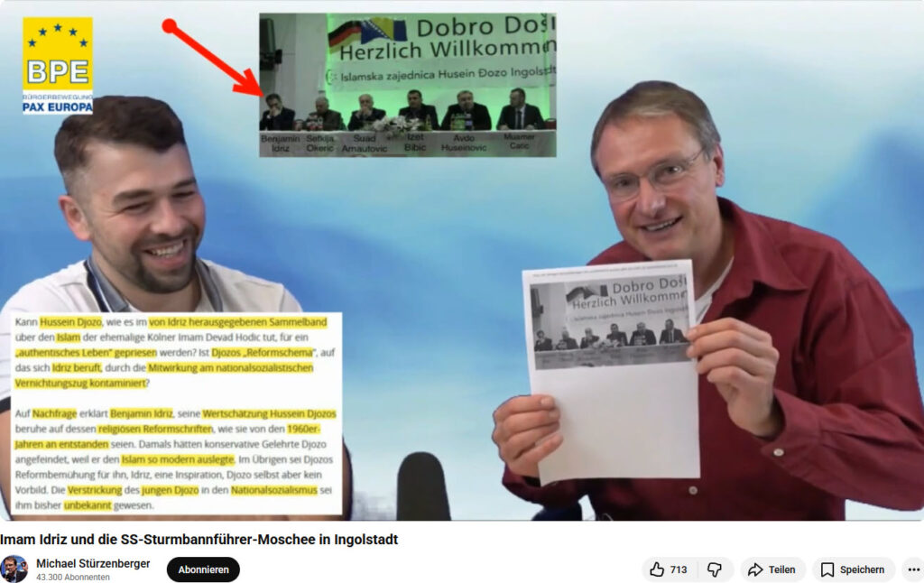Click the printed paper held up
924x583 pixels.
click(610, 370)
